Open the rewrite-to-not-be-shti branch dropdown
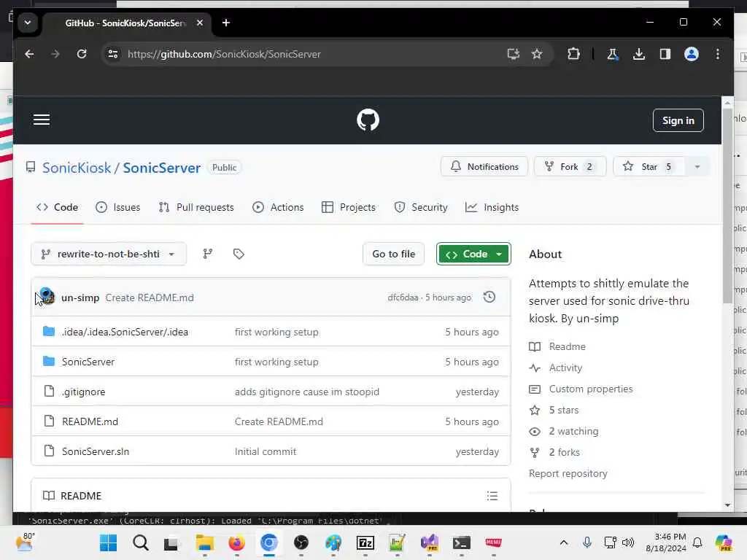The width and height of the screenshot is (747, 560). point(109,254)
